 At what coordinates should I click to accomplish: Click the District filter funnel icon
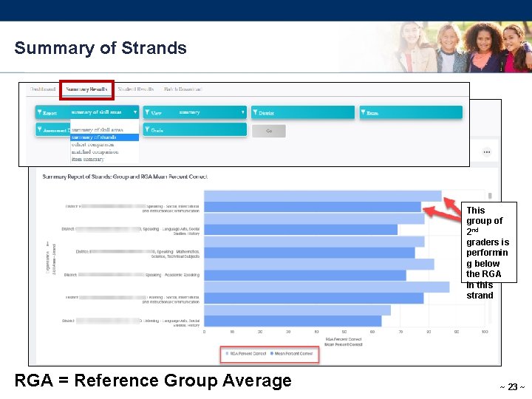(x=255, y=112)
